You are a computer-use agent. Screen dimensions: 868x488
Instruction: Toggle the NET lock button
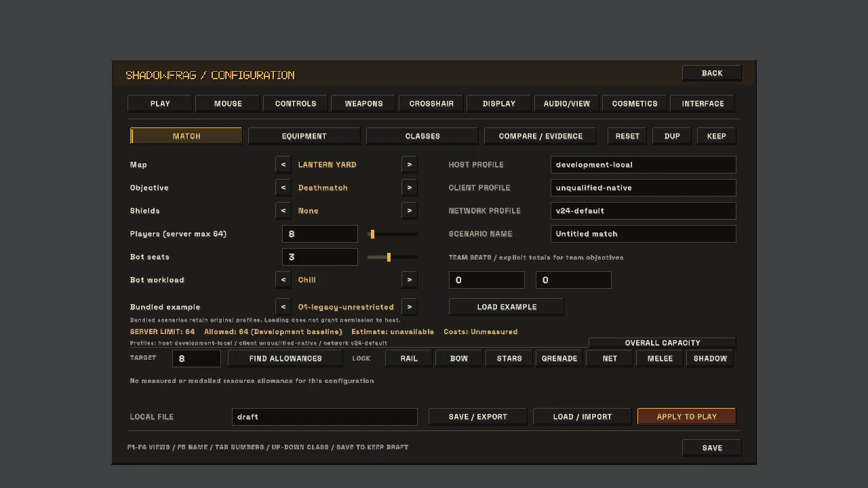tap(610, 359)
